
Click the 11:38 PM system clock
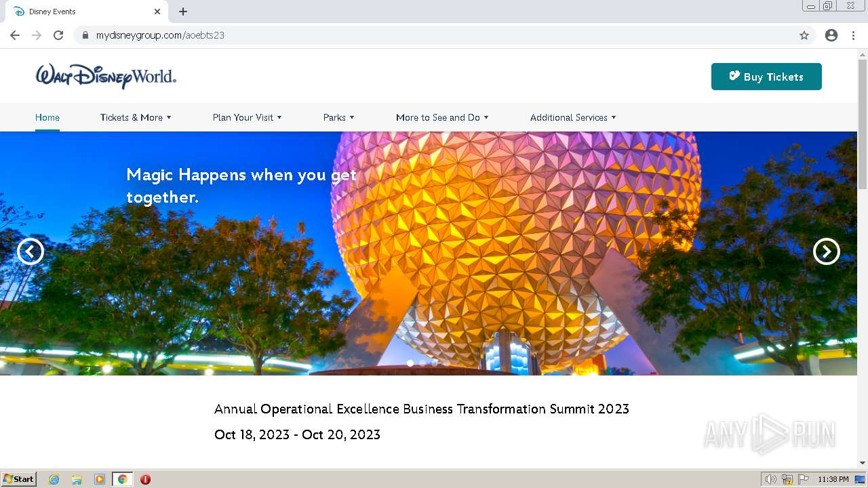coord(833,479)
